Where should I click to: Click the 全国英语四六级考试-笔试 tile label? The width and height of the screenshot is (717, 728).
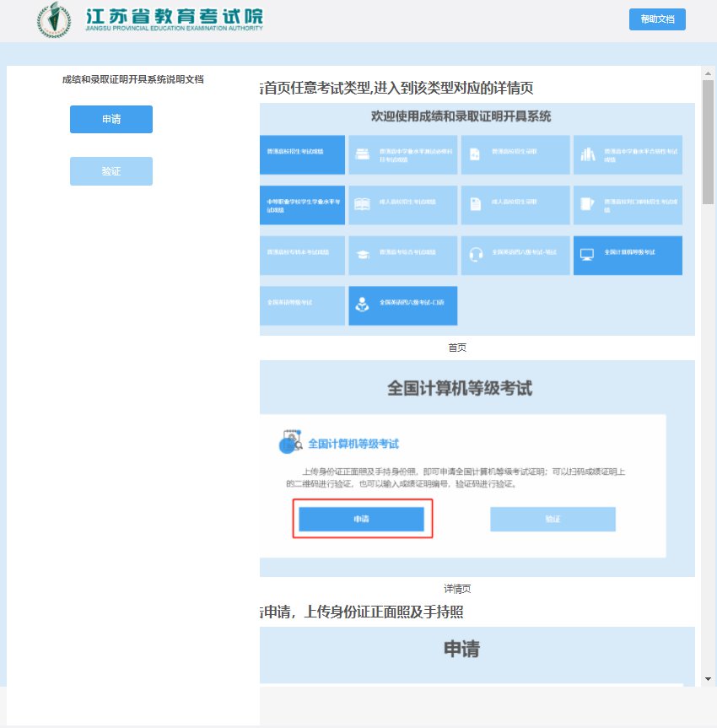point(525,252)
